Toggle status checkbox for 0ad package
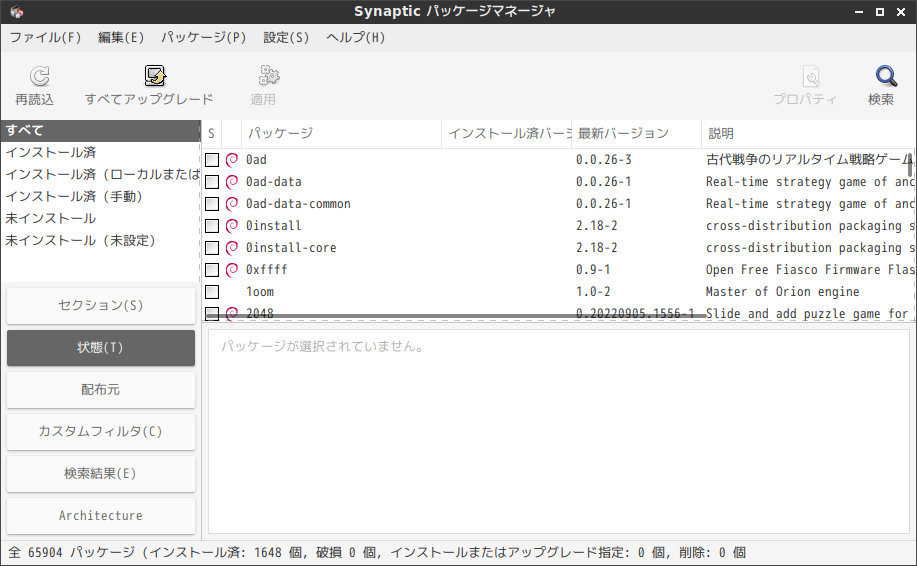 (x=212, y=160)
